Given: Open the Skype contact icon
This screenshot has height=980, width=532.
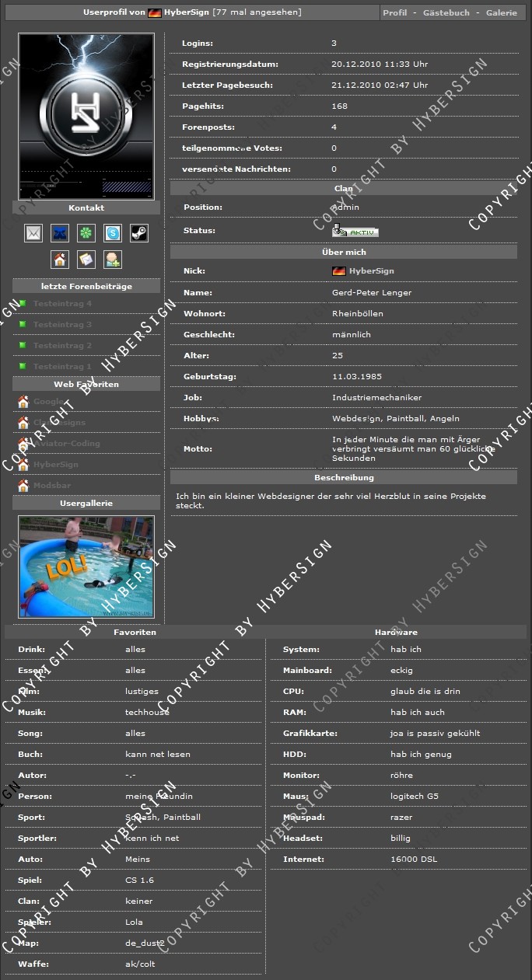Looking at the screenshot, I should point(113,233).
